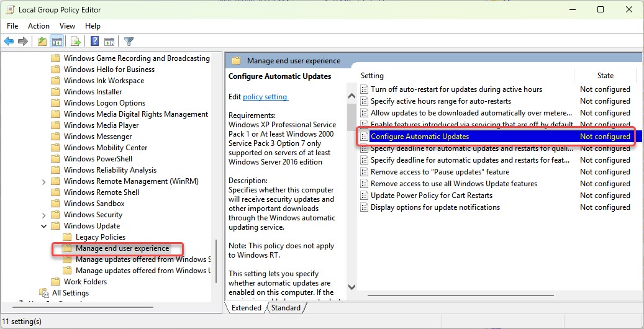644x329 pixels.
Task: Sort by the State column header
Action: tap(605, 76)
